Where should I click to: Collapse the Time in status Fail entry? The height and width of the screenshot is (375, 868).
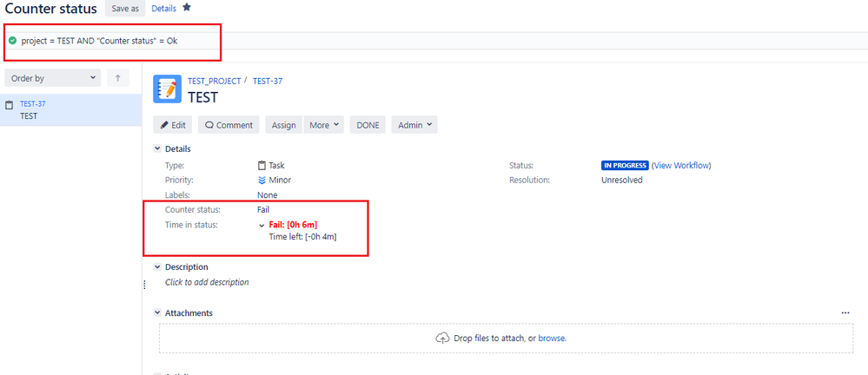(262, 225)
